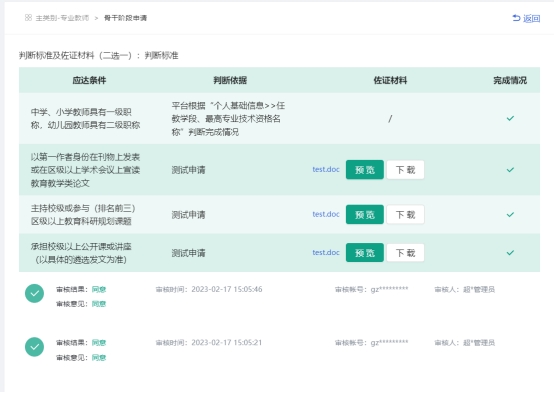
Task: Click the completion checkmark for 公开课或讲座 row
Action: click(510, 253)
